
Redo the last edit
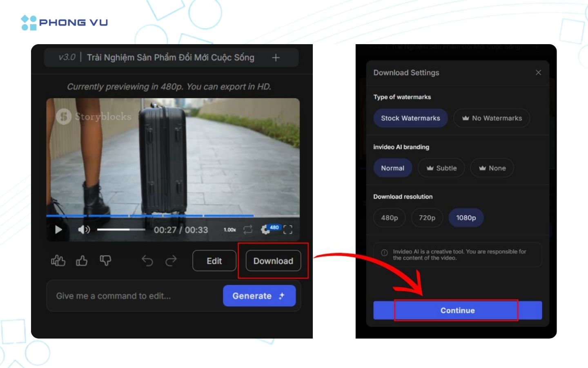pos(171,261)
